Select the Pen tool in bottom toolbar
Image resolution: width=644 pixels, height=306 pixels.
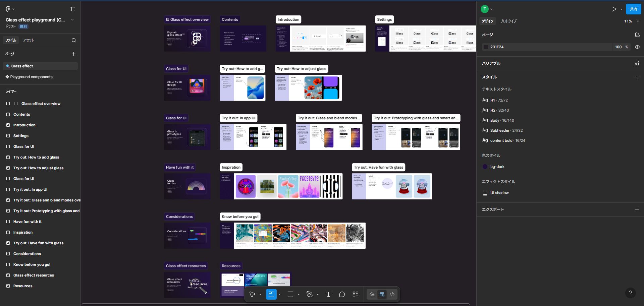click(309, 294)
